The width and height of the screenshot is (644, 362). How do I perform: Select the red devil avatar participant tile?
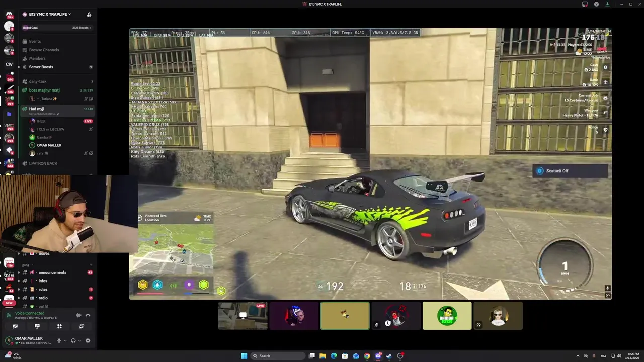click(x=396, y=316)
